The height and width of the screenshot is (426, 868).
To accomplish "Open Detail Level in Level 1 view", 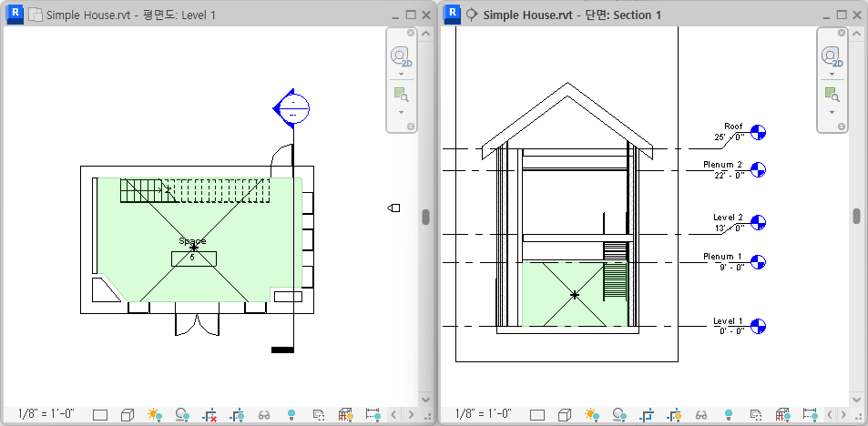I will (x=100, y=414).
